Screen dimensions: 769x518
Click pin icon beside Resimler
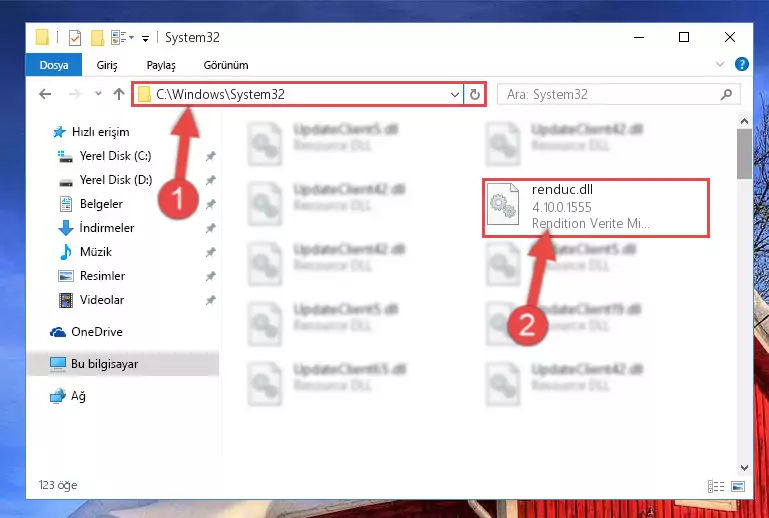(x=210, y=276)
